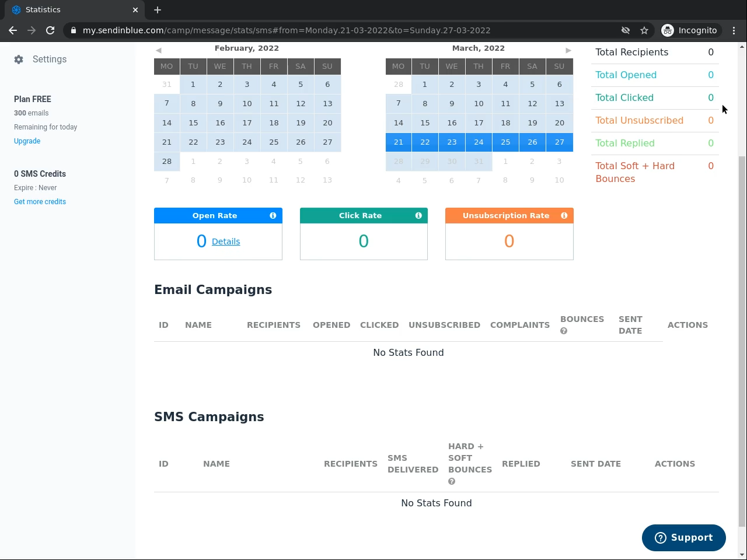The height and width of the screenshot is (560, 747).
Task: Click the 0 SMS Credits text
Action: click(40, 174)
